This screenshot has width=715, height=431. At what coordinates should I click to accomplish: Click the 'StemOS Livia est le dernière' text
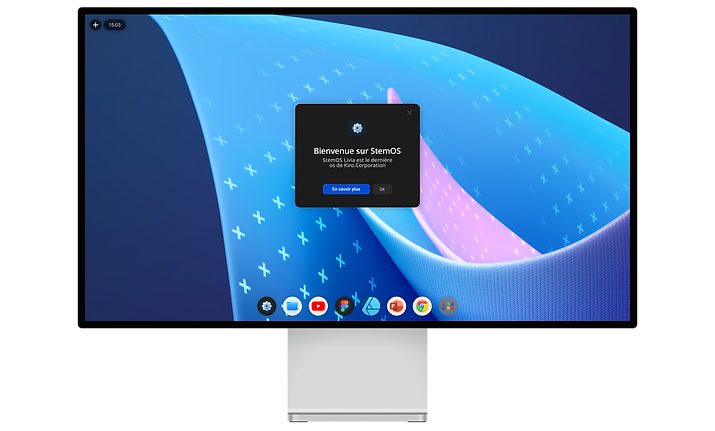tap(358, 160)
